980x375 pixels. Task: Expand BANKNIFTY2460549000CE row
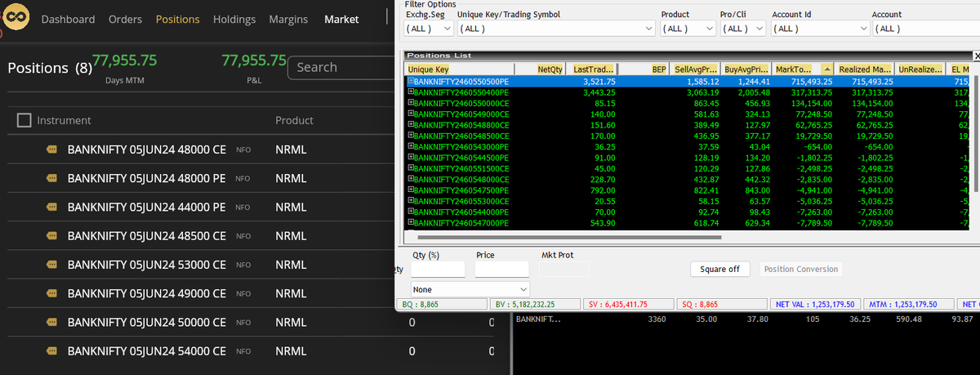click(410, 114)
